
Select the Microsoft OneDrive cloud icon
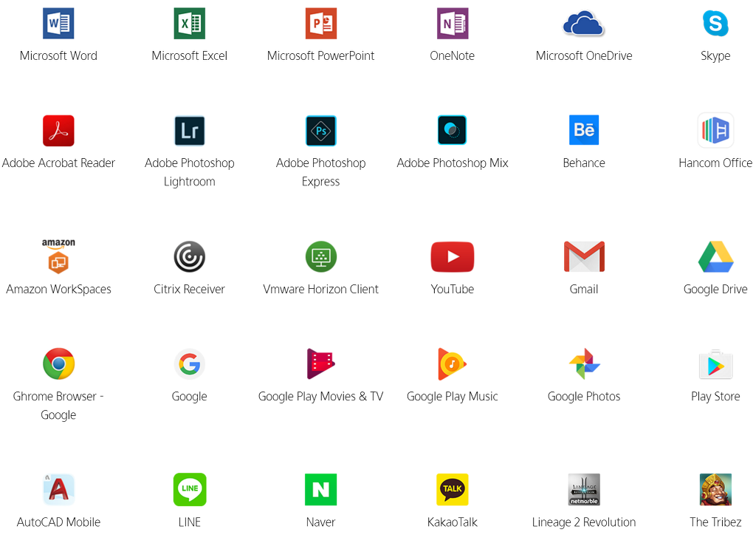pyautogui.click(x=583, y=24)
